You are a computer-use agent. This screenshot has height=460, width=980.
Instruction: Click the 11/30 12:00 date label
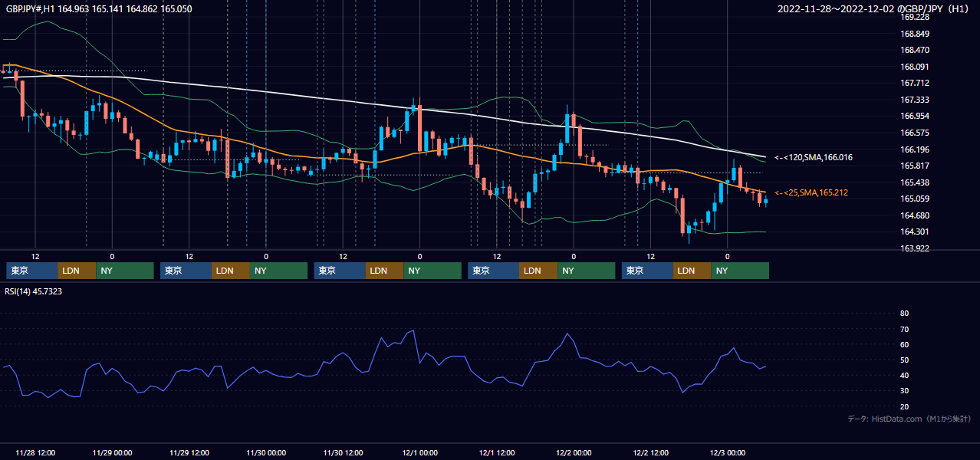point(343,452)
